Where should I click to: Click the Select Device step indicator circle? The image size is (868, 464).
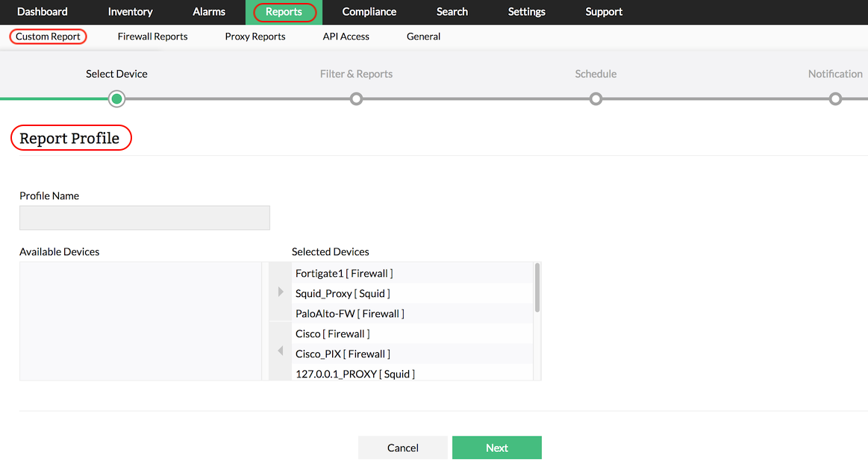click(x=116, y=98)
